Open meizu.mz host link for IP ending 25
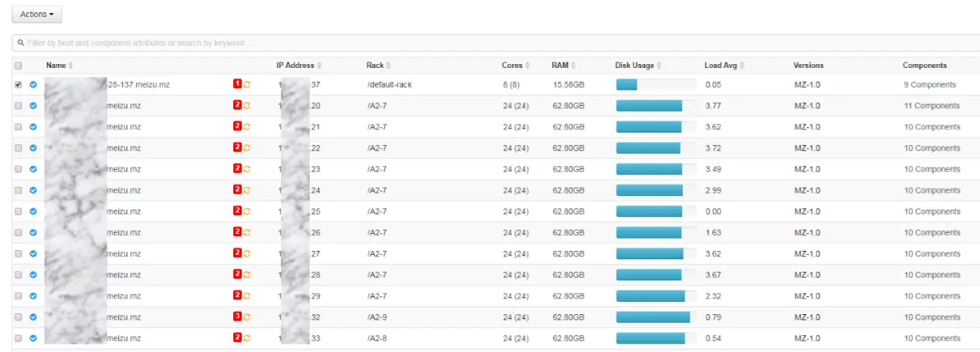The width and height of the screenshot is (980, 352). tap(124, 212)
